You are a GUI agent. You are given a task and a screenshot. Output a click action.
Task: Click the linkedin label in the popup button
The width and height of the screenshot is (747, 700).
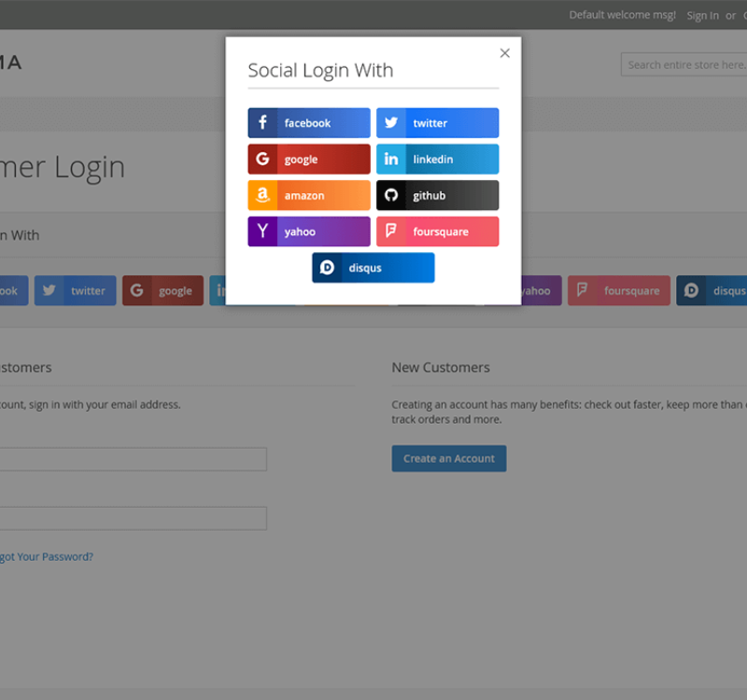(x=432, y=160)
